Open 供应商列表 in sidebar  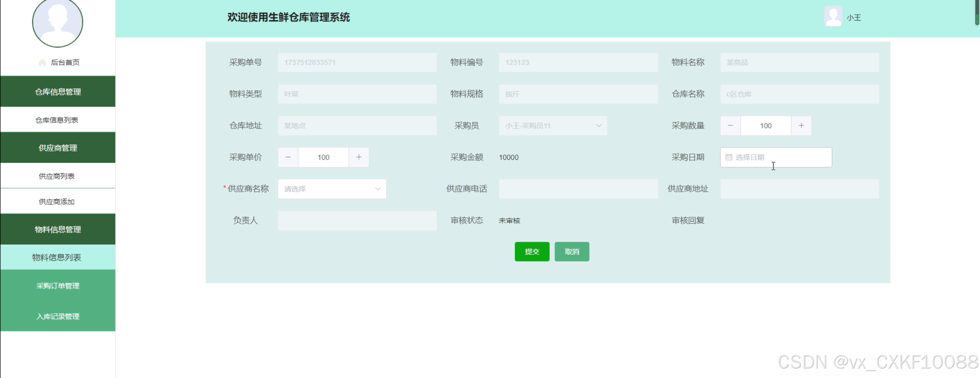[57, 176]
